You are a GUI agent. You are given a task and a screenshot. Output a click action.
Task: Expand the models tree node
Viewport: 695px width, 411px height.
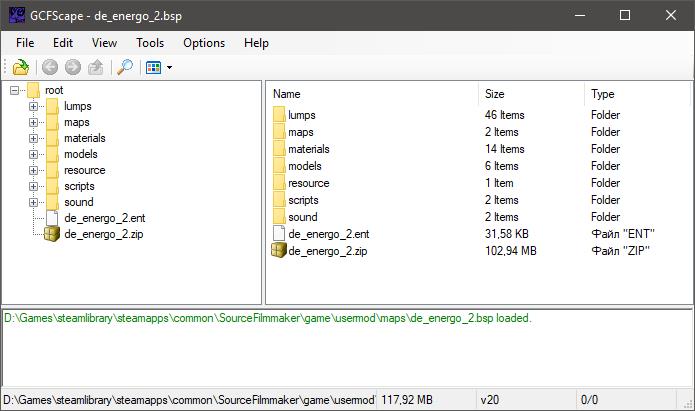click(33, 154)
